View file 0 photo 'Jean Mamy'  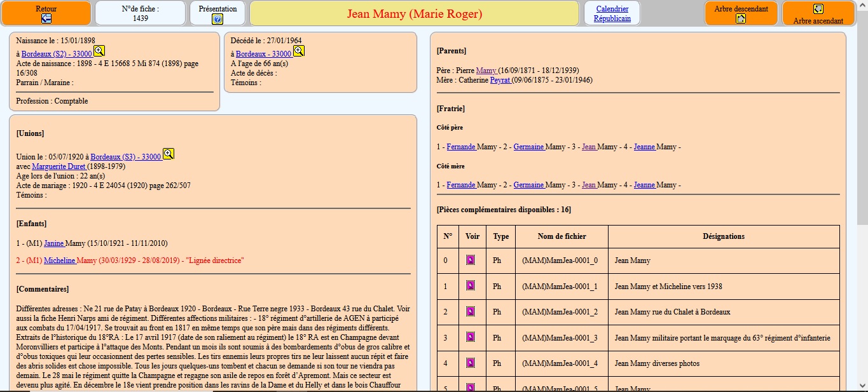pos(471,260)
